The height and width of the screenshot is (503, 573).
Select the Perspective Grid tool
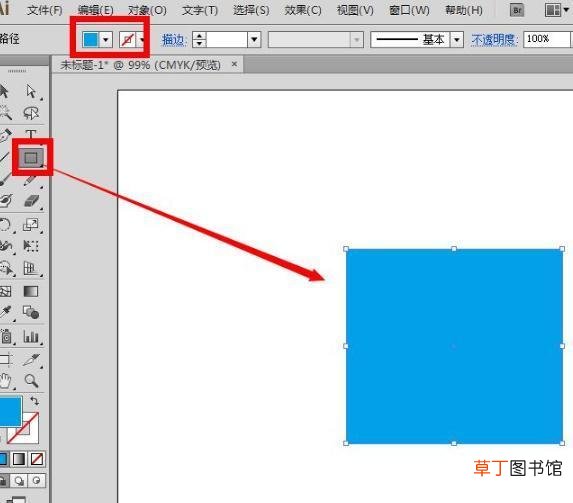pos(31,269)
